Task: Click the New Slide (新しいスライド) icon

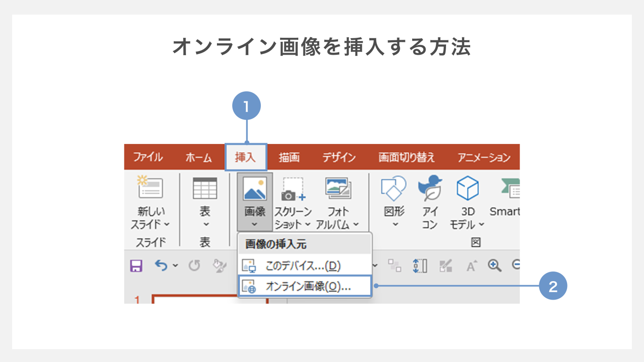Action: [x=150, y=188]
